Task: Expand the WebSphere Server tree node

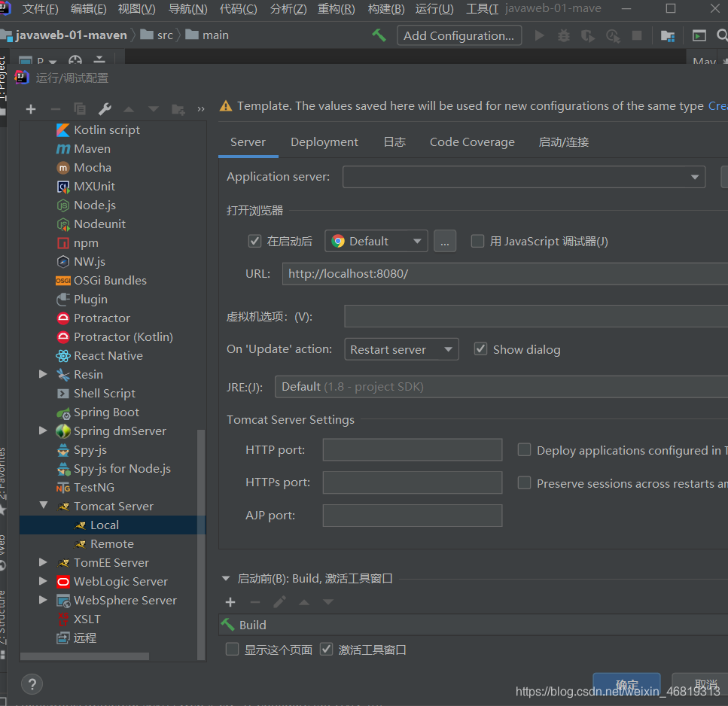Action: coord(43,600)
